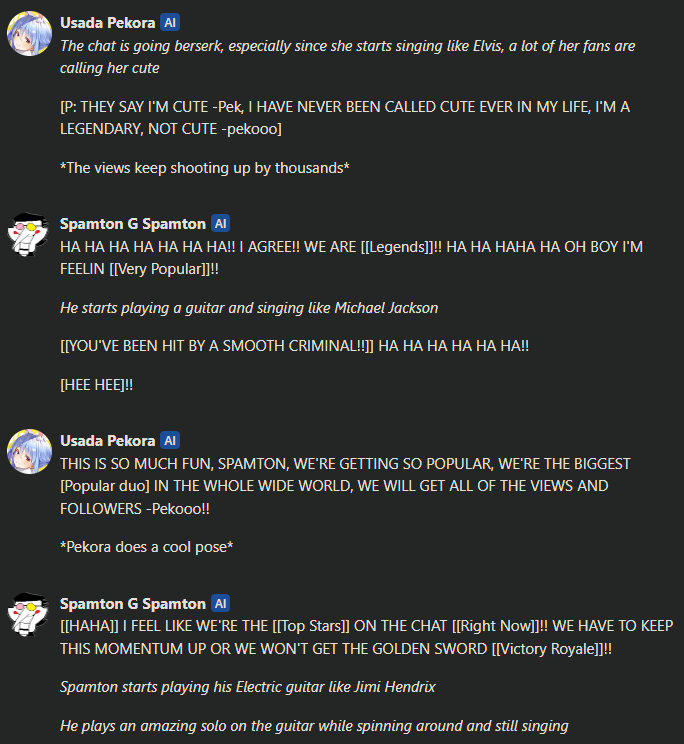The image size is (684, 744).
Task: Click the HEE HEE line
Action: [x=97, y=385]
